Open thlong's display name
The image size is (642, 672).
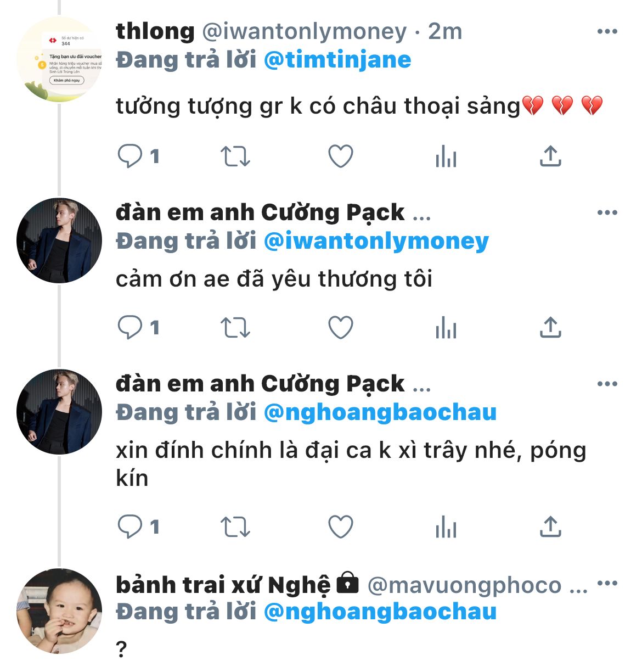[x=155, y=31]
